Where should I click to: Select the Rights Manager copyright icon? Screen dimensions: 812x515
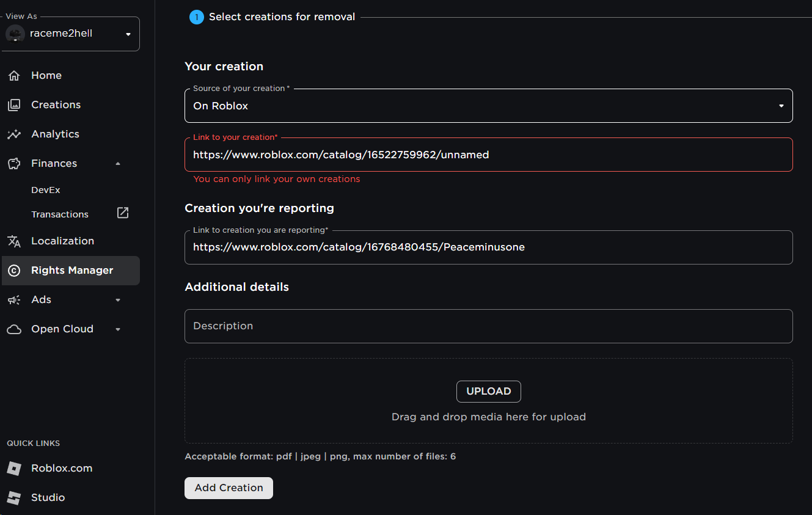(x=14, y=270)
